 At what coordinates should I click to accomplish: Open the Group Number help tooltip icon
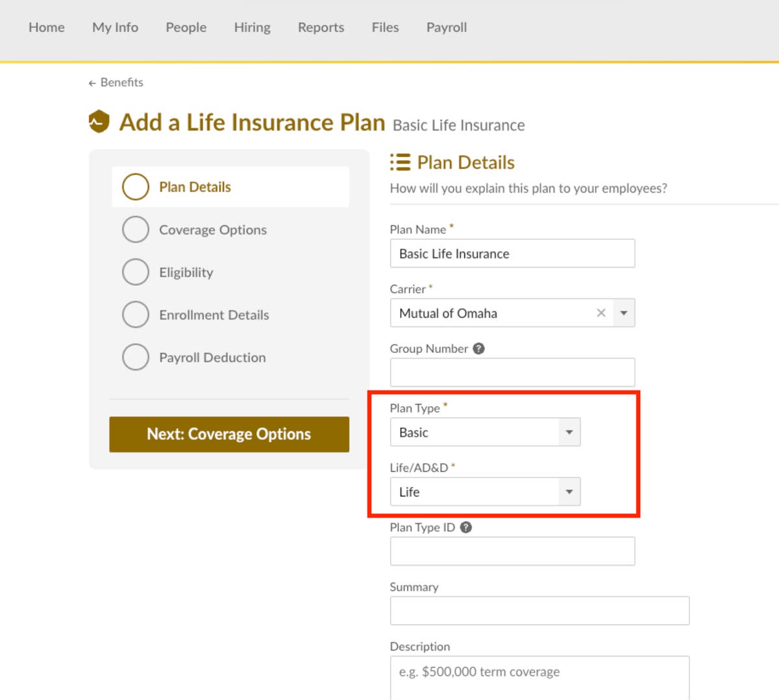point(478,348)
